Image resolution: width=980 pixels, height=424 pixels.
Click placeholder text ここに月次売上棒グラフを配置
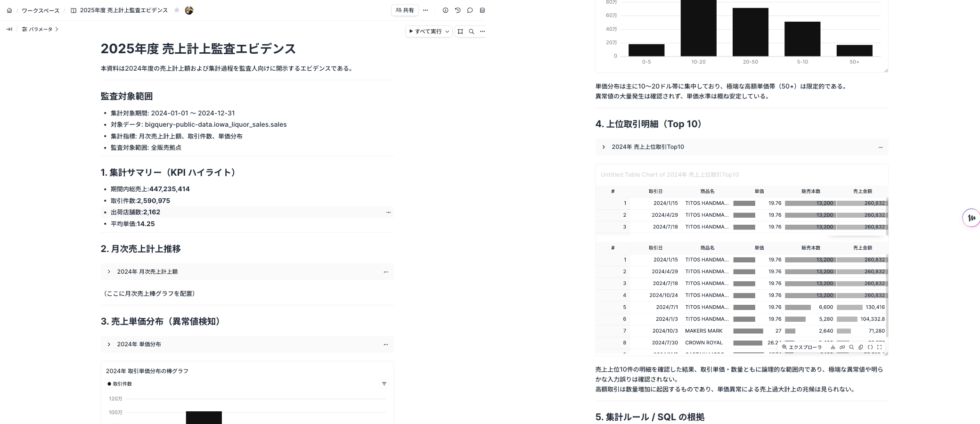pos(149,294)
